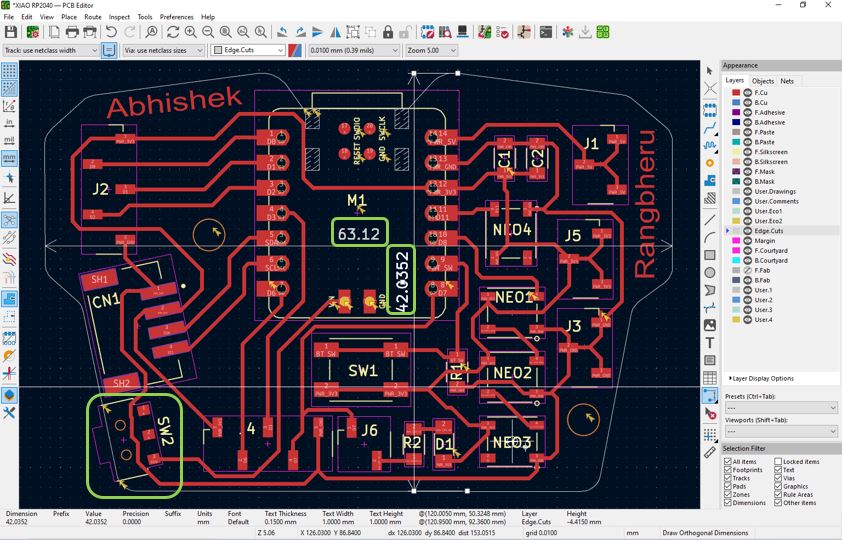Open the Board Setup icon
The width and height of the screenshot is (842, 540).
pyautogui.click(x=32, y=32)
